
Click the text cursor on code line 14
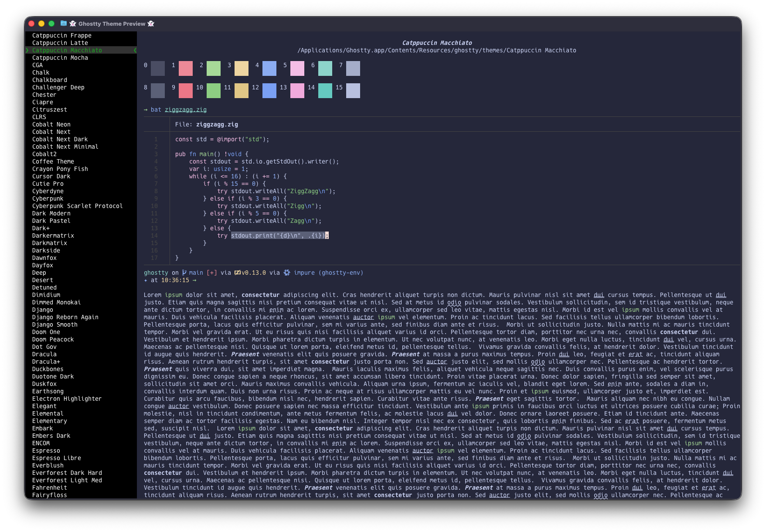[x=327, y=235]
